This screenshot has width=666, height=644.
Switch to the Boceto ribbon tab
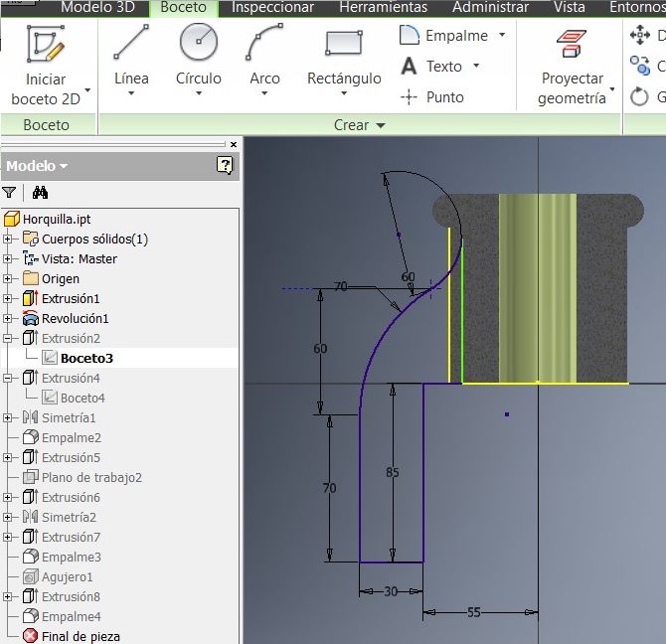click(x=184, y=7)
